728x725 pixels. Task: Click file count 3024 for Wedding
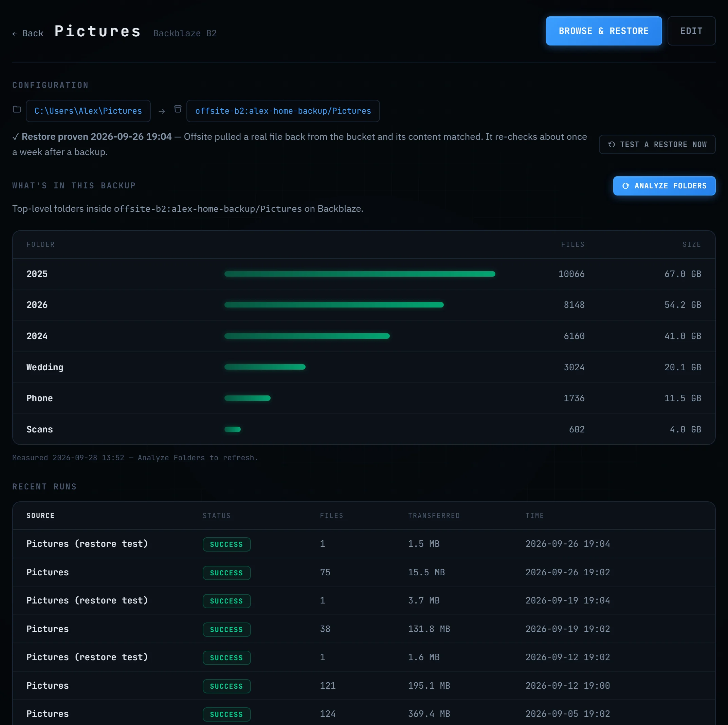[574, 367]
